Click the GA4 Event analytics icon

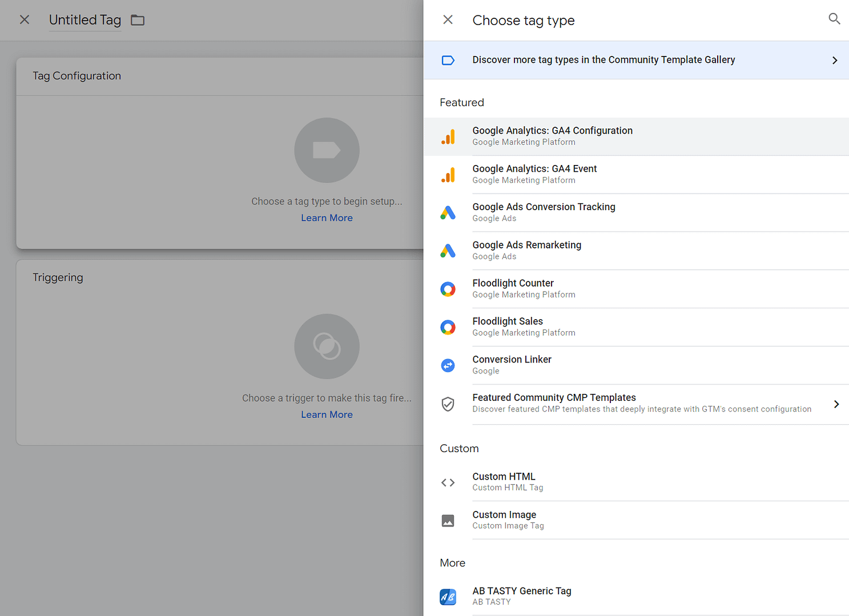[448, 175]
